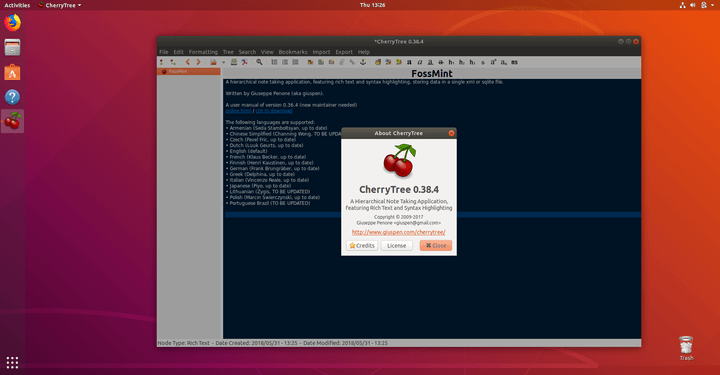720x375 pixels.
Task: Insert a table via toolbar icon
Action: [321, 62]
